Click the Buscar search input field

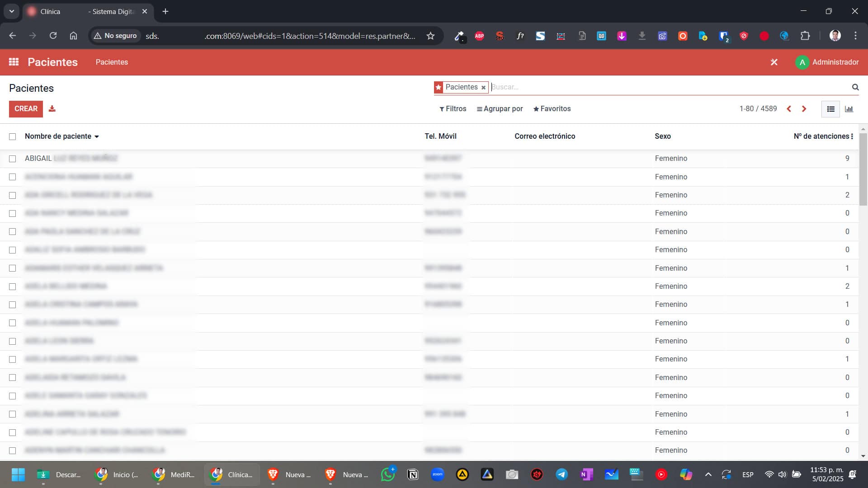pos(669,87)
